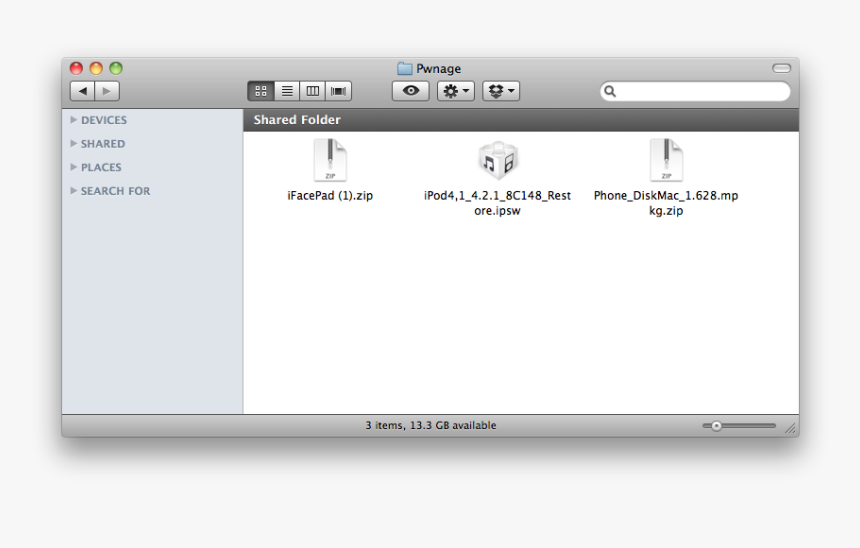Switch to column view
Viewport: 860px width, 548px height.
[x=313, y=91]
